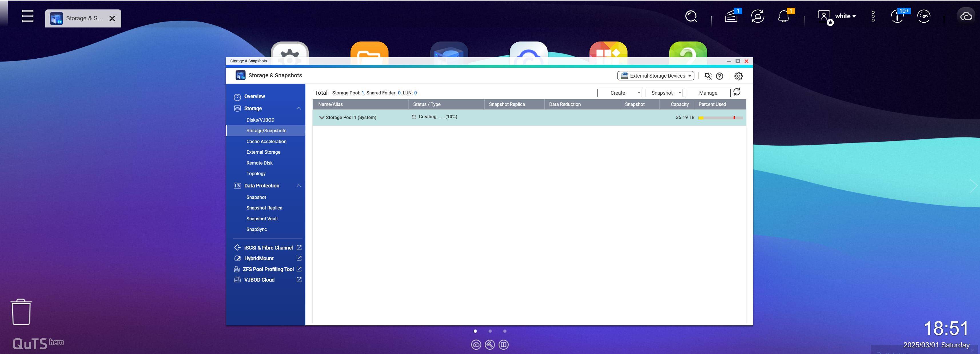
Task: Select the Storage & S... taskbar tab
Action: (83, 18)
